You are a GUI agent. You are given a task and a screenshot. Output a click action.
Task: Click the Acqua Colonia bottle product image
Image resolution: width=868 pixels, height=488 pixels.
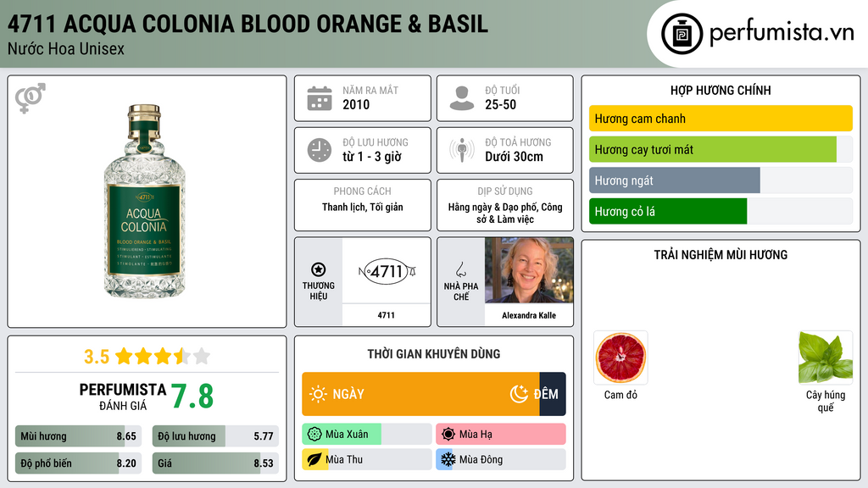[145, 201]
